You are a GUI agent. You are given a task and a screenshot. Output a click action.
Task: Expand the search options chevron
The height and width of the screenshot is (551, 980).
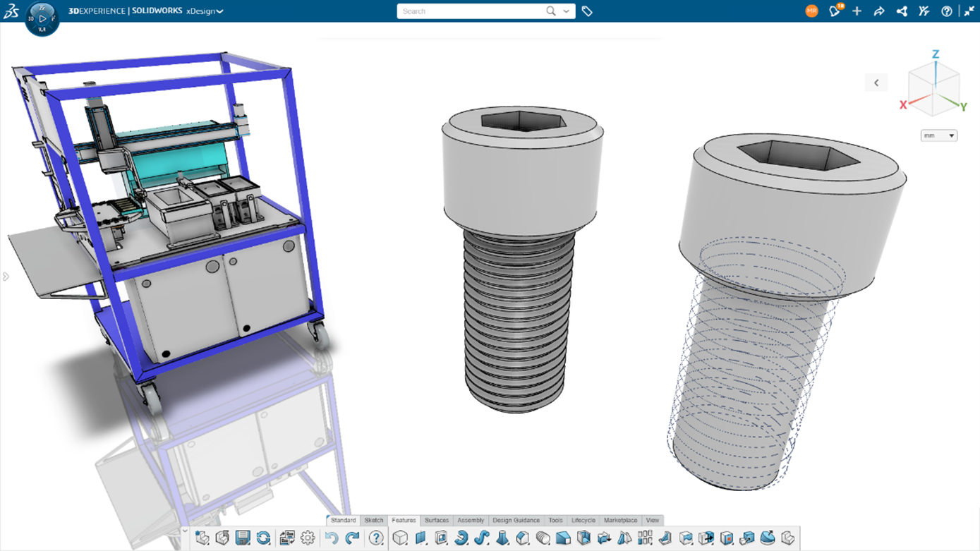click(566, 11)
